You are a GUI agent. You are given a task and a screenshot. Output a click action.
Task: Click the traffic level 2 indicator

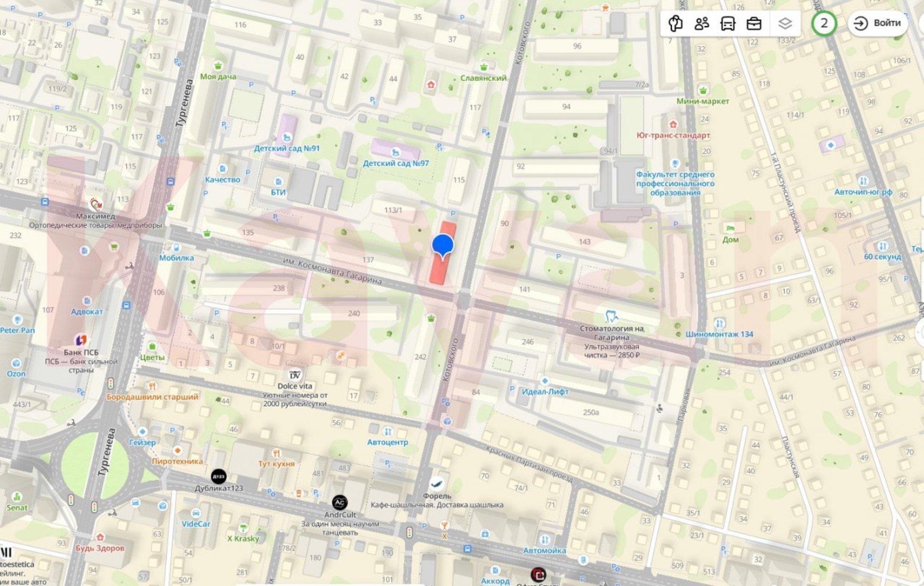tap(824, 23)
